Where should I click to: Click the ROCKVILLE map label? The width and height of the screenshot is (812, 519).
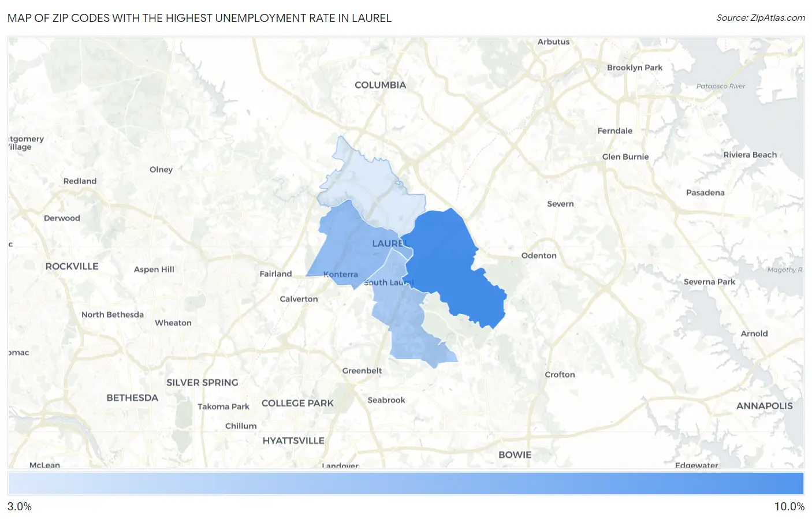[72, 266]
